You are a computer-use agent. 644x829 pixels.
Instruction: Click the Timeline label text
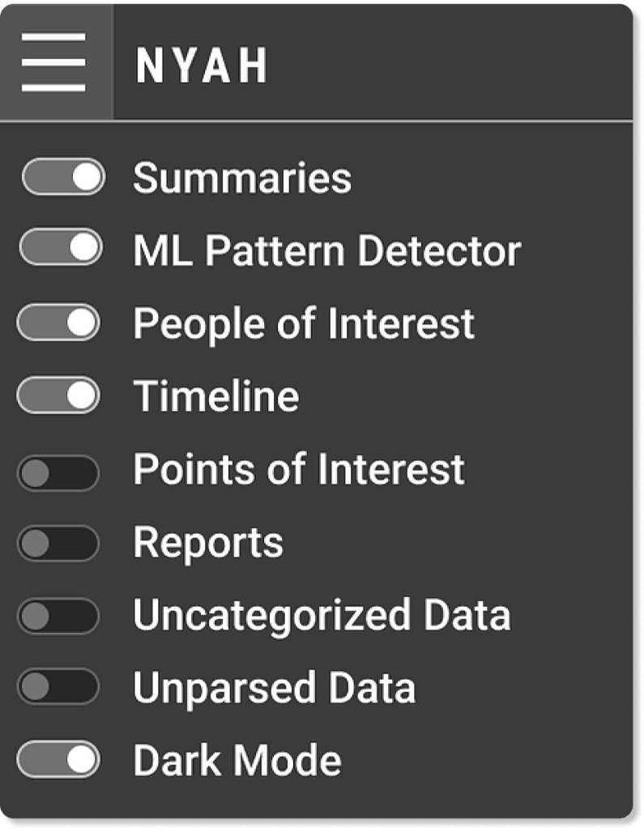215,396
